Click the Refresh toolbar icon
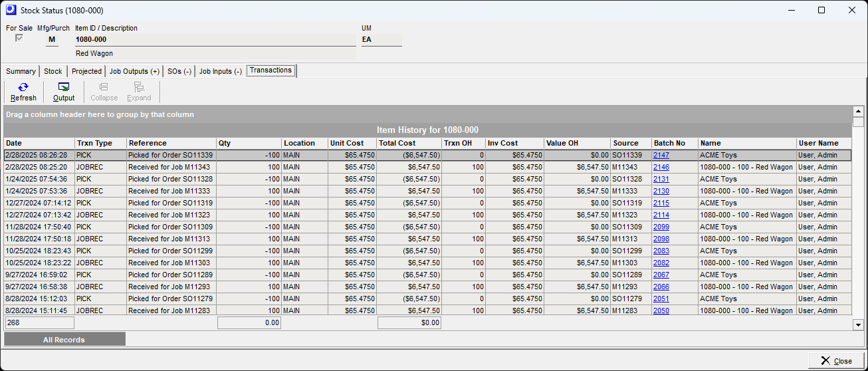 (x=23, y=87)
